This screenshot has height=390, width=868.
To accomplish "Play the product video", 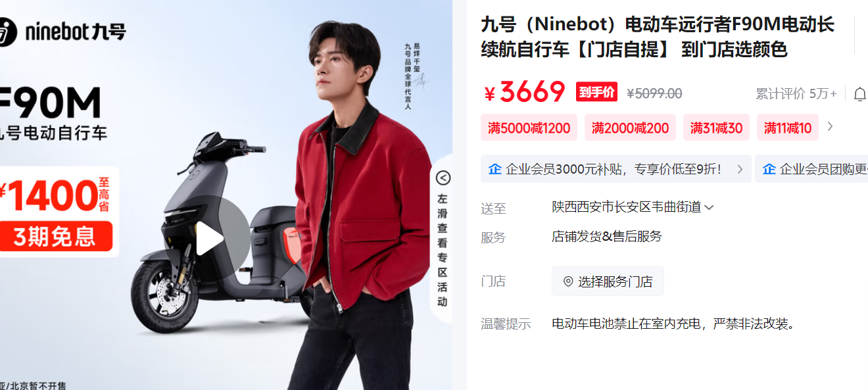I will click(x=208, y=239).
